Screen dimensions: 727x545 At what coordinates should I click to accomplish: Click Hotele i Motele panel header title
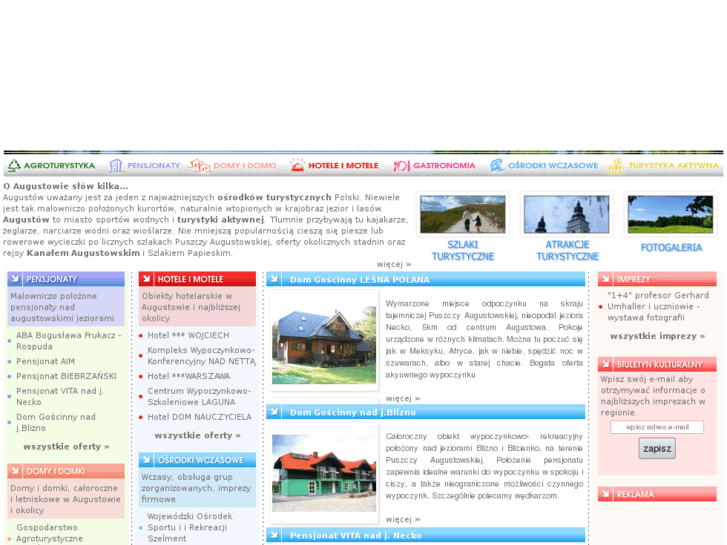coord(190,279)
